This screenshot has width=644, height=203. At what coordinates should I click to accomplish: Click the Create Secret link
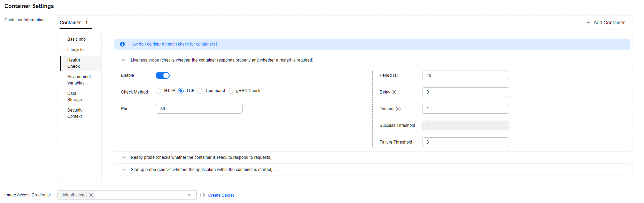221,195
